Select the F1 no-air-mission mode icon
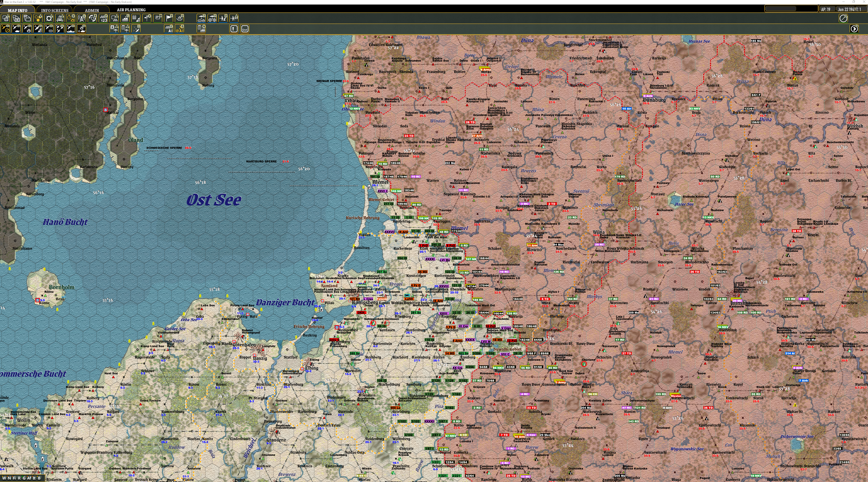 pos(6,29)
